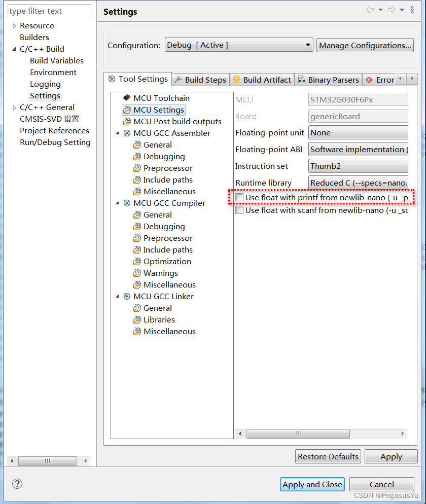426x504 pixels.
Task: Click icon beside Compiler Warnings
Action: [x=137, y=273]
